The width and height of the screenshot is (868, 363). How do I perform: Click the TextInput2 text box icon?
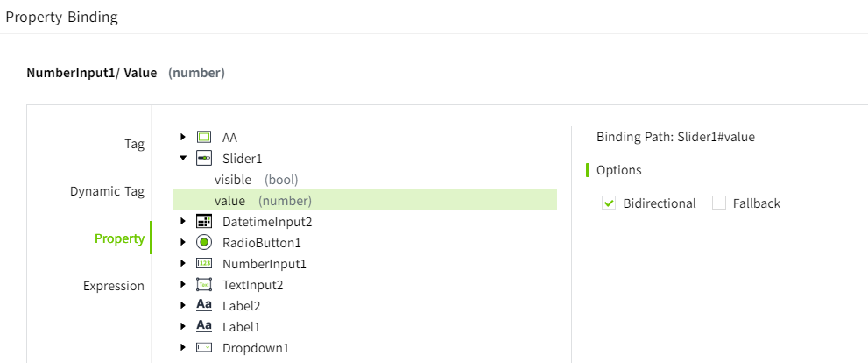click(204, 285)
